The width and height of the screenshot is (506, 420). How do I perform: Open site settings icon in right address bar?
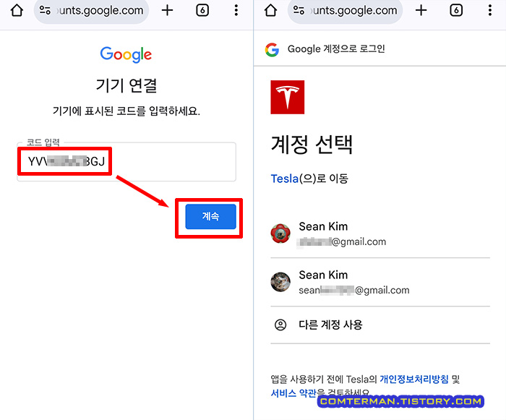coord(299,10)
